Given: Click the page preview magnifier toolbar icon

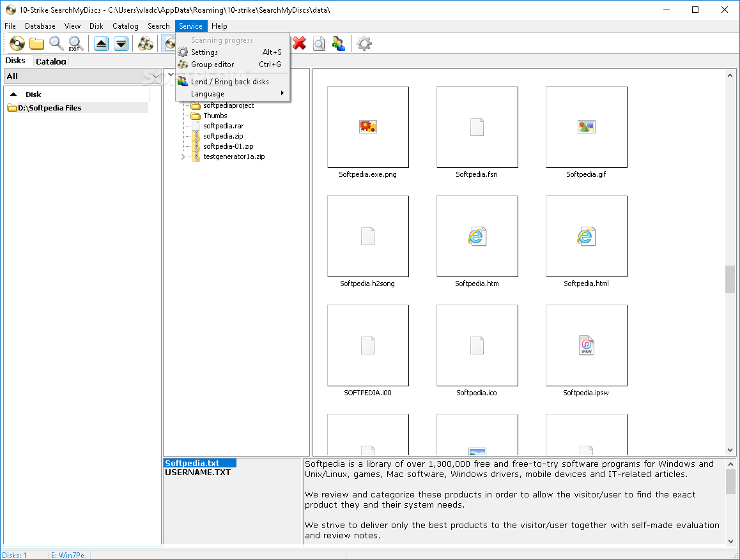Looking at the screenshot, I should coord(319,44).
